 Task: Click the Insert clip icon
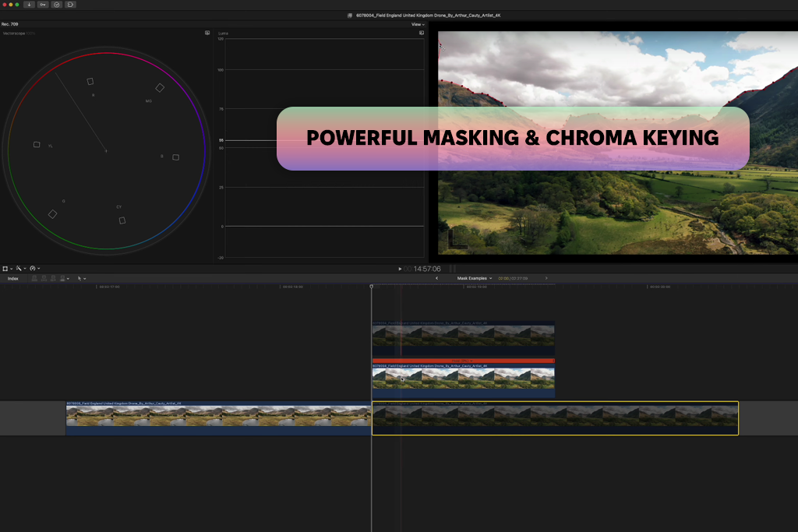coord(44,279)
